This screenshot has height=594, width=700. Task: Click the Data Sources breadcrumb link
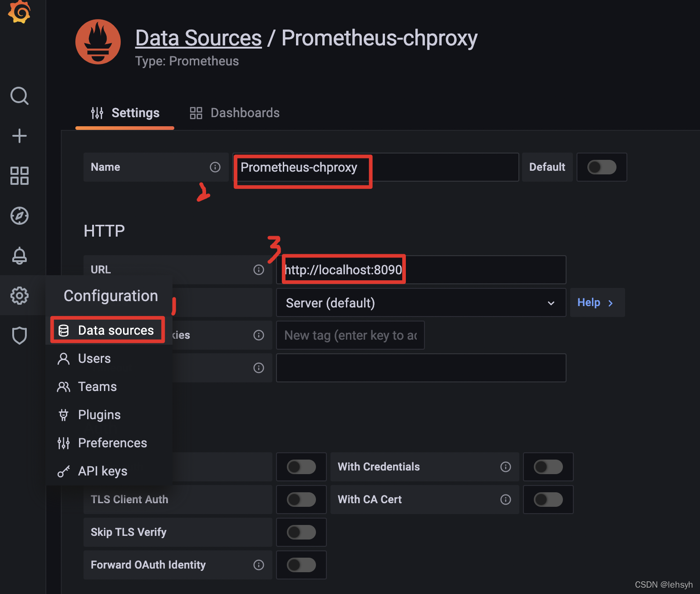click(x=198, y=38)
